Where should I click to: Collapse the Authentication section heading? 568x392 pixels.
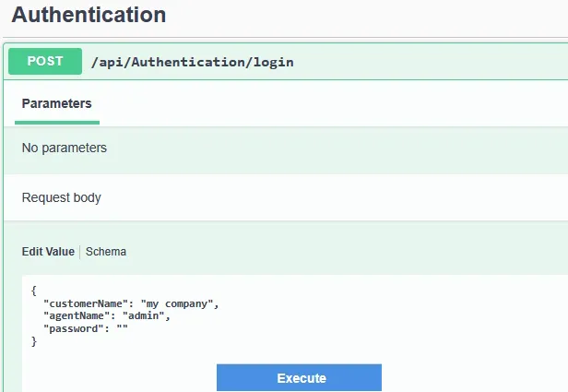pyautogui.click(x=89, y=15)
